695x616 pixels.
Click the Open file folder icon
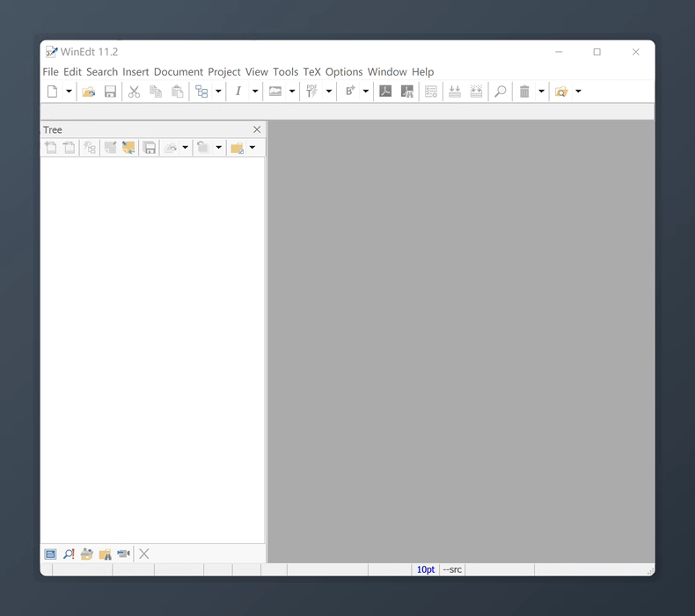click(x=89, y=92)
